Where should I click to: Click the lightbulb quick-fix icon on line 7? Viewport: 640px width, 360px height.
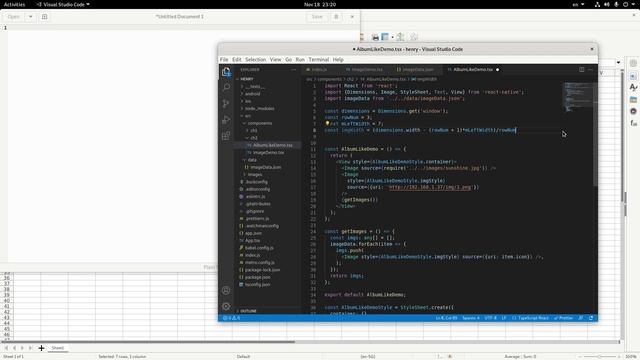[327, 123]
